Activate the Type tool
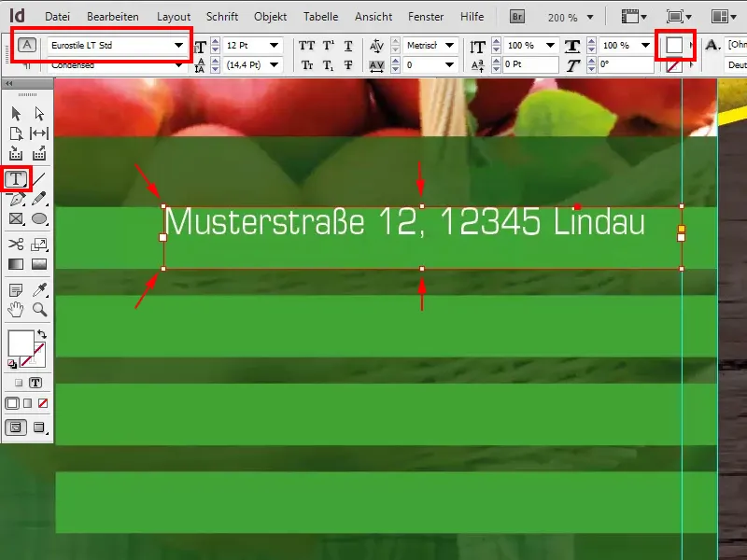The height and width of the screenshot is (560, 747). (x=16, y=179)
